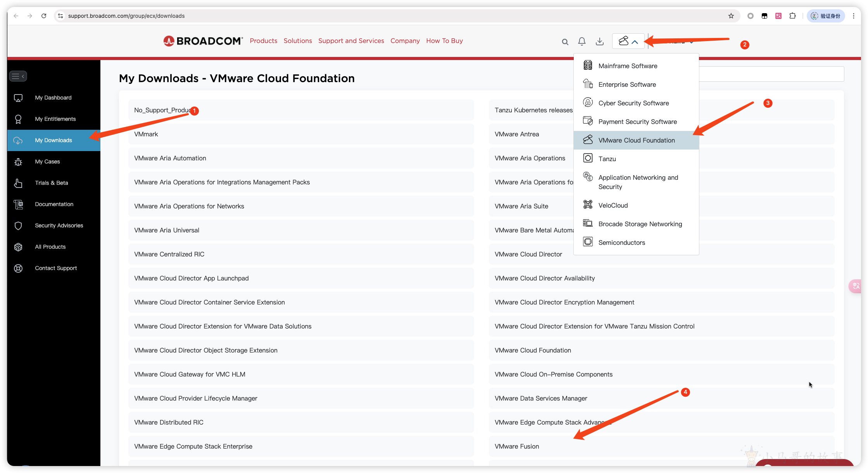Open Products top navigation menu
The height and width of the screenshot is (473, 868).
coord(264,41)
